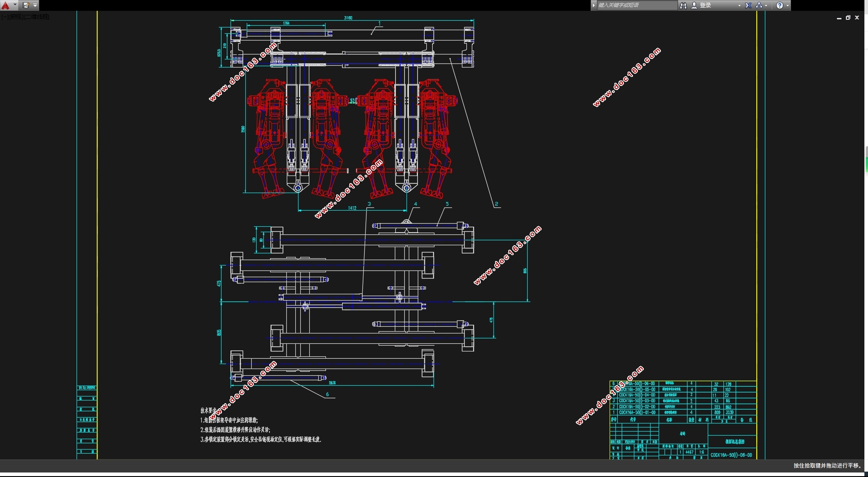The image size is (868, 477).
Task: Expand the Help dropdown arrow
Action: pos(787,6)
